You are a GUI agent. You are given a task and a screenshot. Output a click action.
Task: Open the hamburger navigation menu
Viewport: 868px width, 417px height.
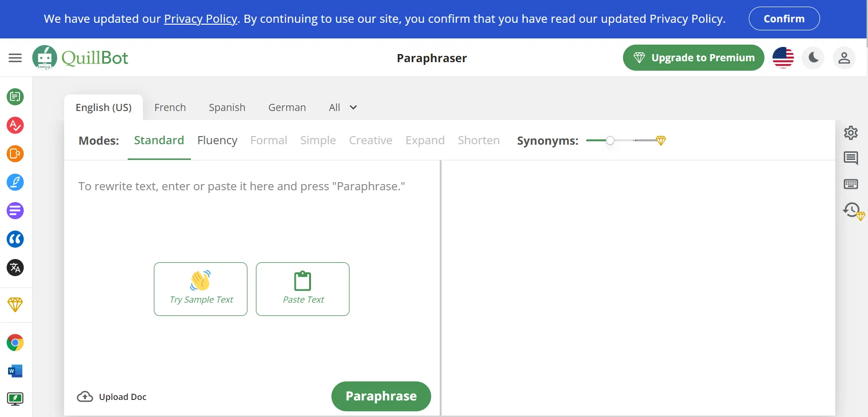pos(15,58)
